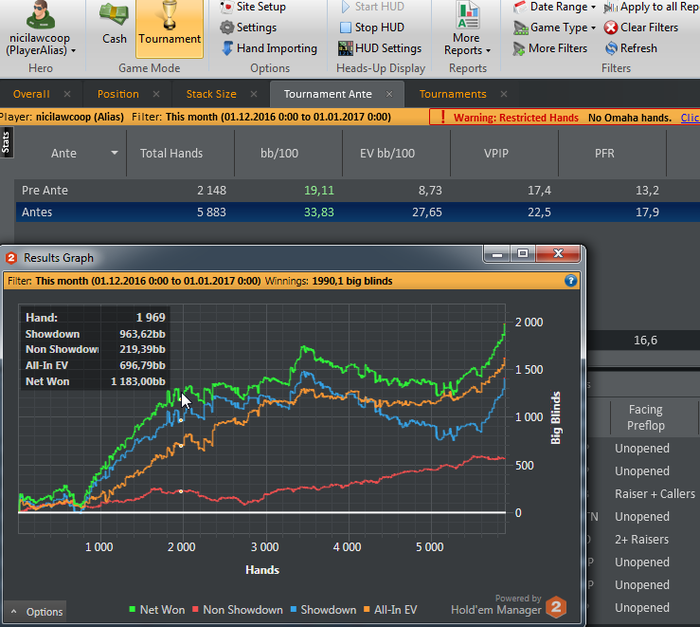Open HUD Settings

[380, 48]
